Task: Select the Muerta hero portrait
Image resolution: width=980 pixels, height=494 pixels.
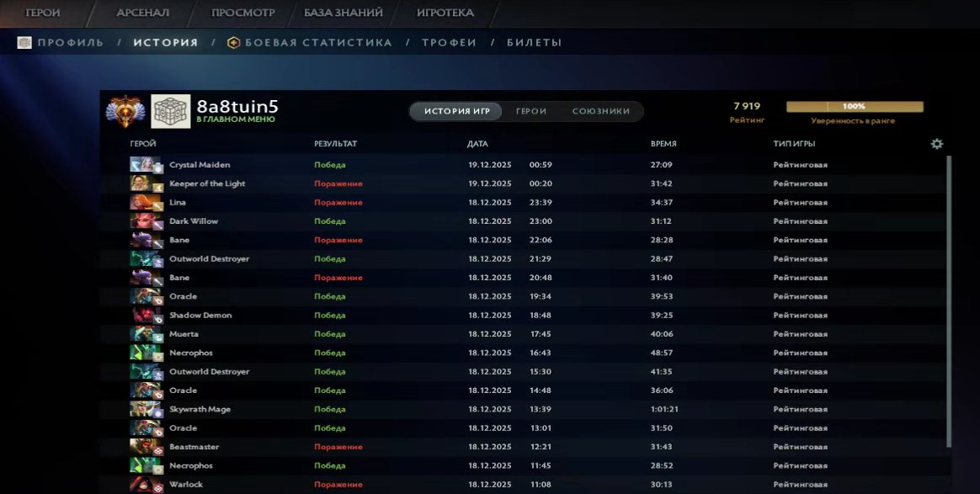Action: click(x=144, y=333)
